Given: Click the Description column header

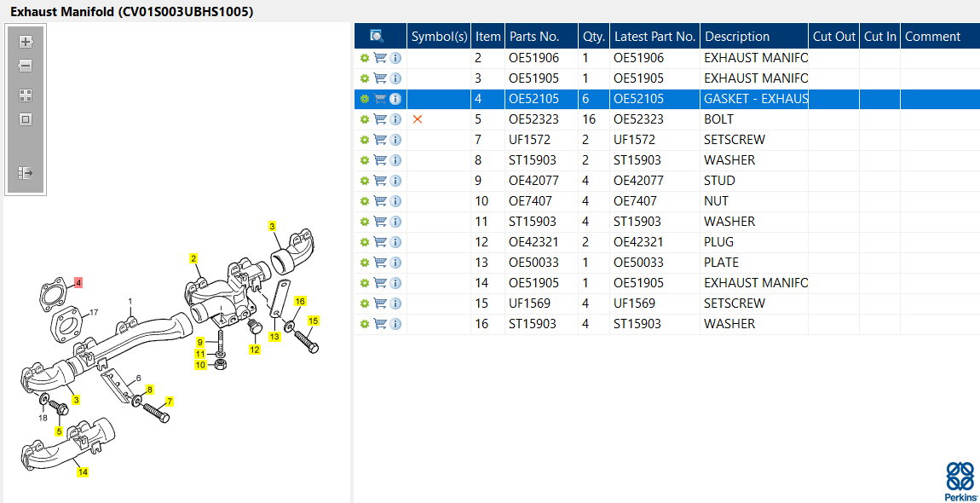Looking at the screenshot, I should click(754, 37).
